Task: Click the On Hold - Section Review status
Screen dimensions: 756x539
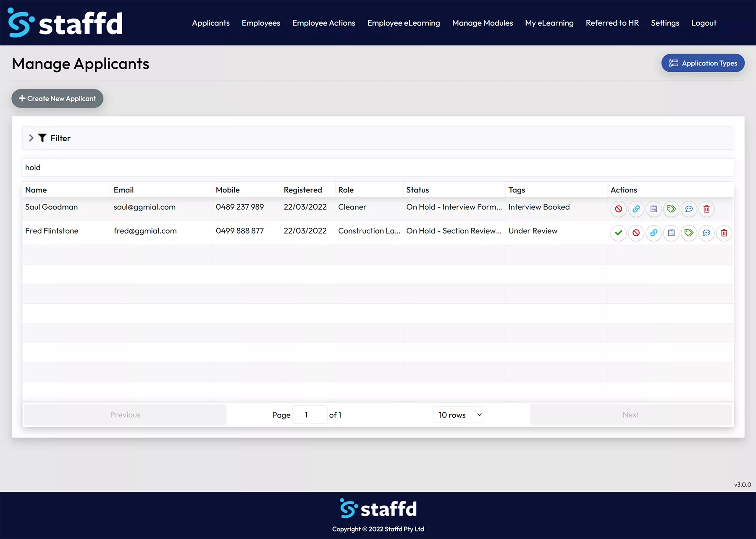Action: [454, 231]
